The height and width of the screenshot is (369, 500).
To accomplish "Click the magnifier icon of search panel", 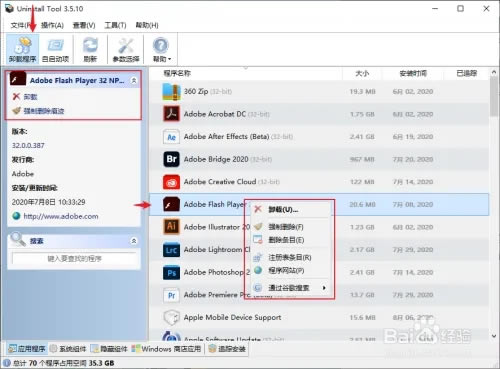I will point(17,239).
